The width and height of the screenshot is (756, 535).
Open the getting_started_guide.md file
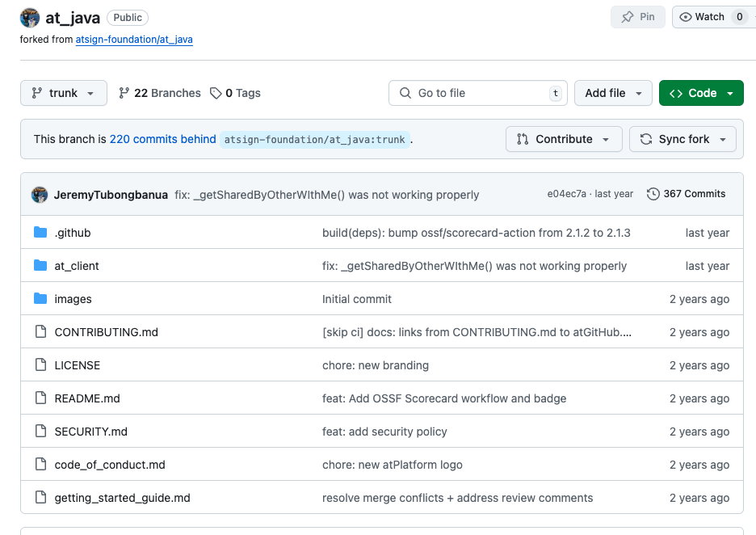[x=123, y=498]
